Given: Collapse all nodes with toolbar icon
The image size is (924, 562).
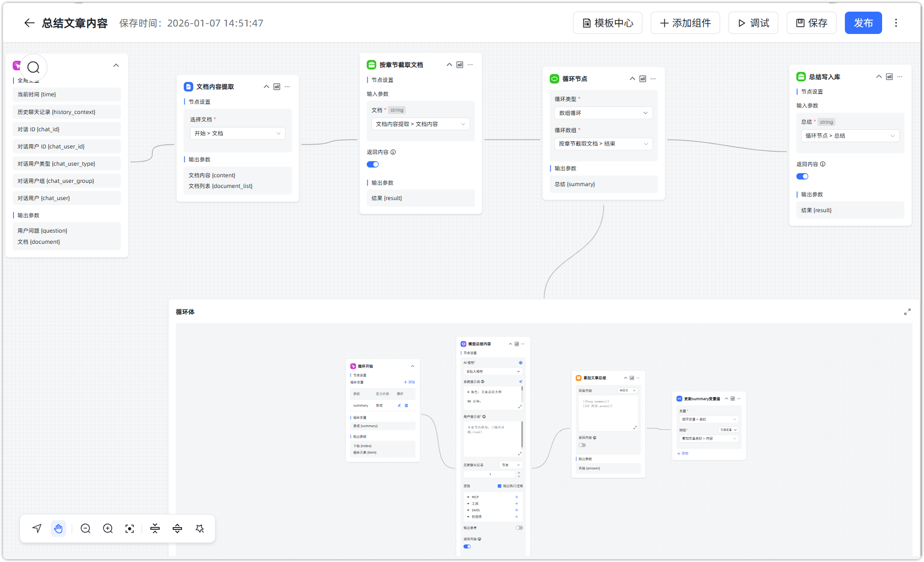Looking at the screenshot, I should click(155, 529).
